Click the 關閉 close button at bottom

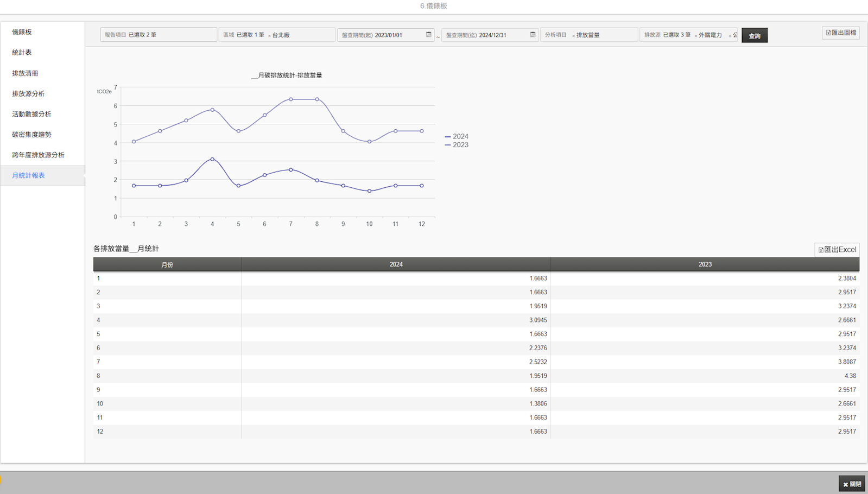click(x=852, y=484)
